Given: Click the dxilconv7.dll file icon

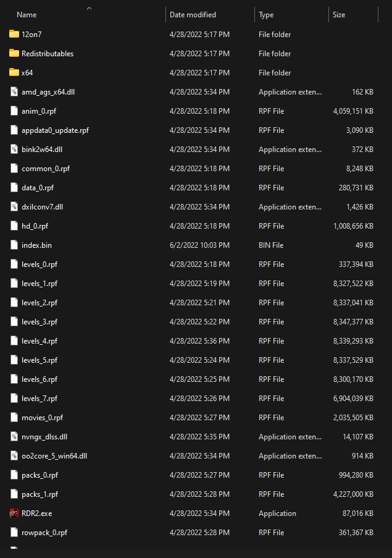Looking at the screenshot, I should point(14,206).
